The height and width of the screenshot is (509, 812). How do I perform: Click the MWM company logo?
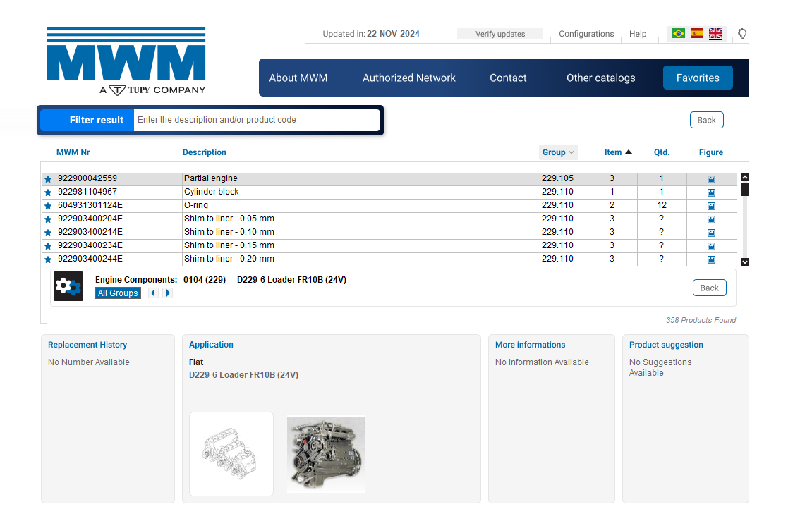[126, 61]
